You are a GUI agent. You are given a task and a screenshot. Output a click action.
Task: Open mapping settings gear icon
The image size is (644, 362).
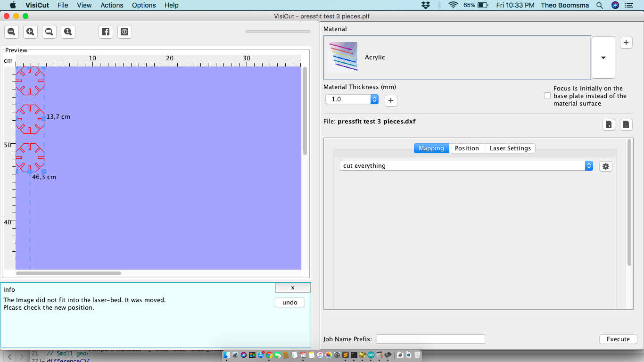[x=606, y=166]
